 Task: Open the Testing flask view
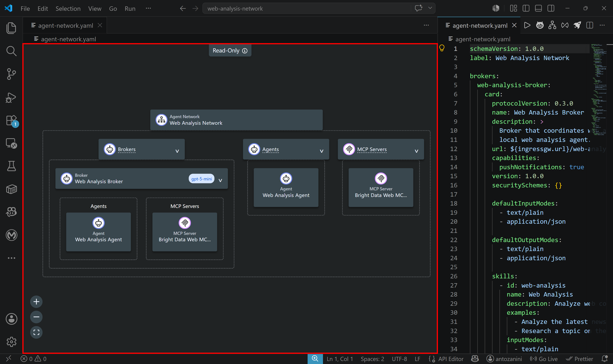(11, 166)
